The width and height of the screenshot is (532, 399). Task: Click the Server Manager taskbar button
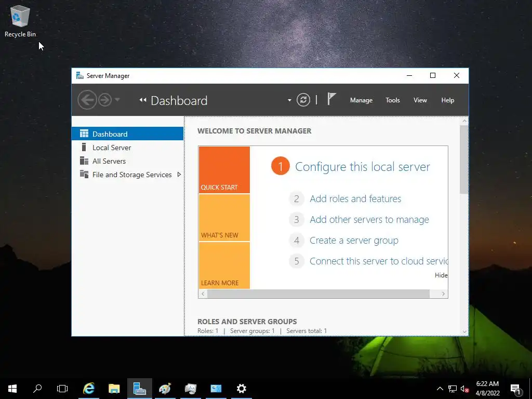click(139, 389)
